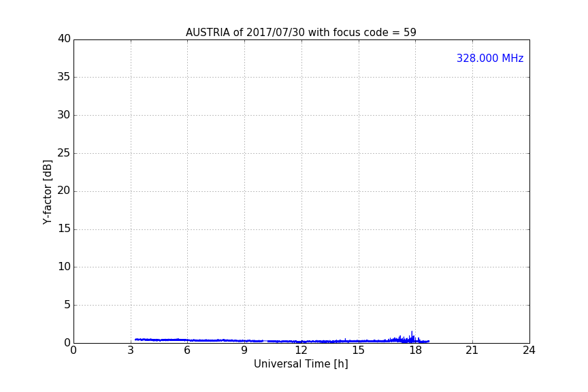Click y-axis tick label 15
Viewport: 588px width, 392px height.
64,229
